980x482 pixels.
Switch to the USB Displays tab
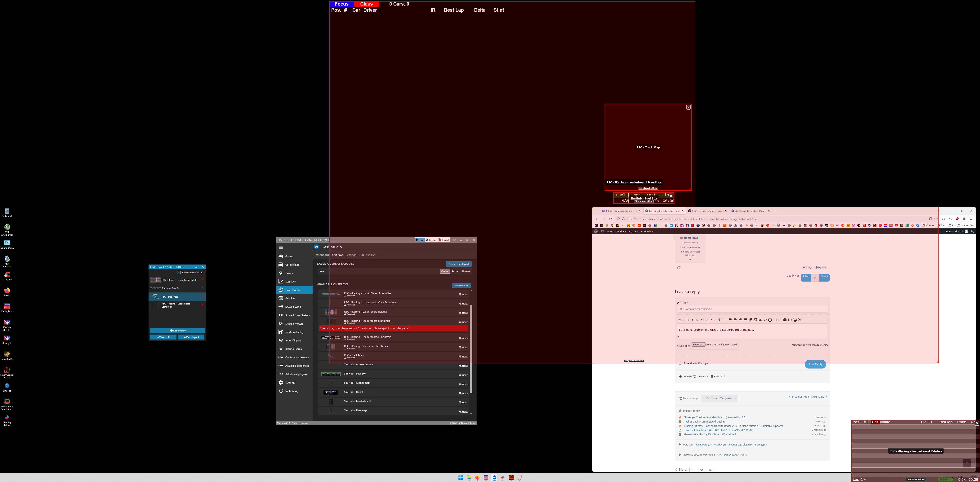(367, 255)
